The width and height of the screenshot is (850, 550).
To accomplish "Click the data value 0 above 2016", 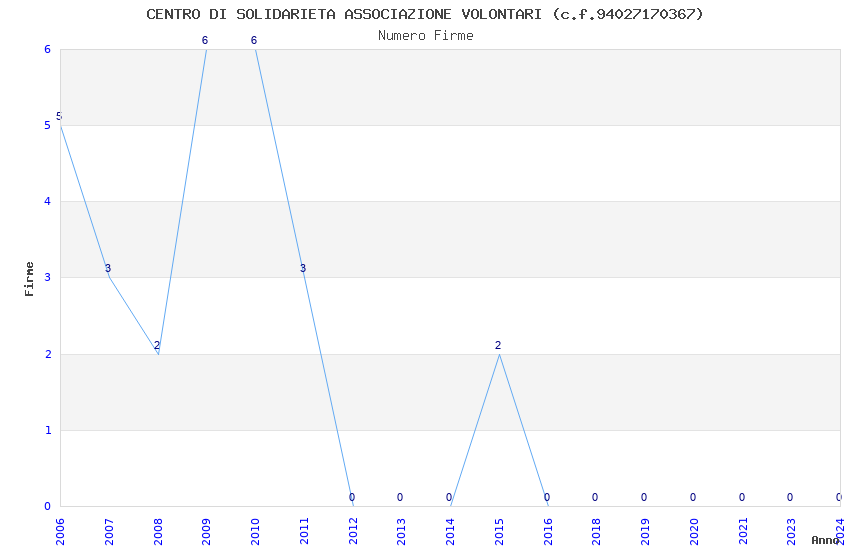I will pos(547,497).
